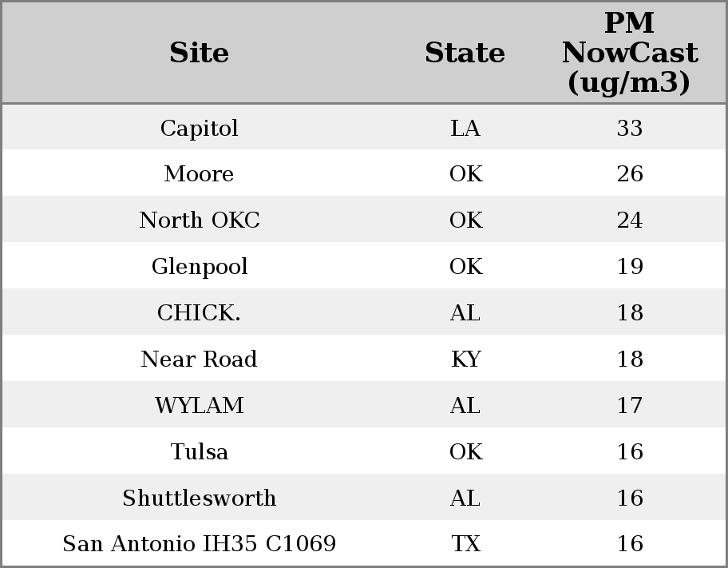728x568 pixels.
Task: Click the Site column header
Action: tap(199, 53)
